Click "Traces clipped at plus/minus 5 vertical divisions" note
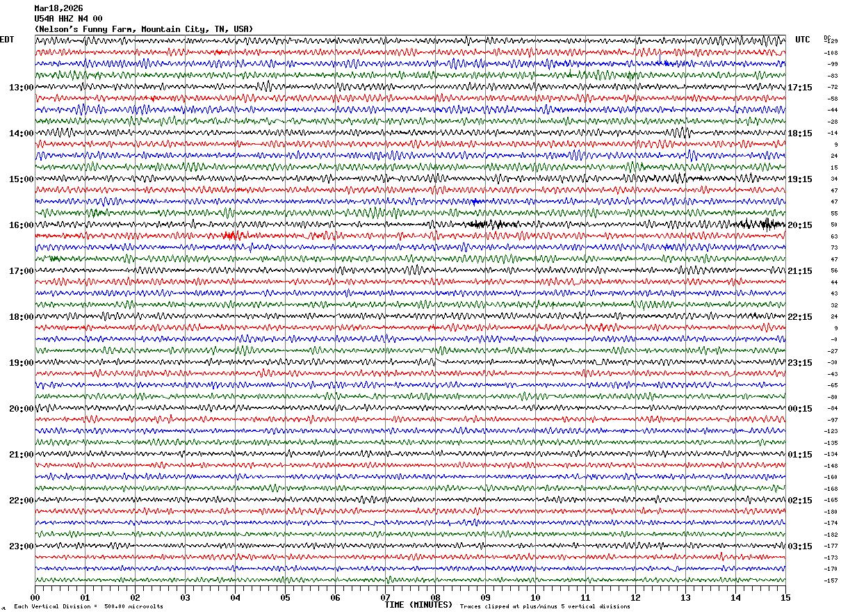The height and width of the screenshot is (616, 841). [x=545, y=607]
